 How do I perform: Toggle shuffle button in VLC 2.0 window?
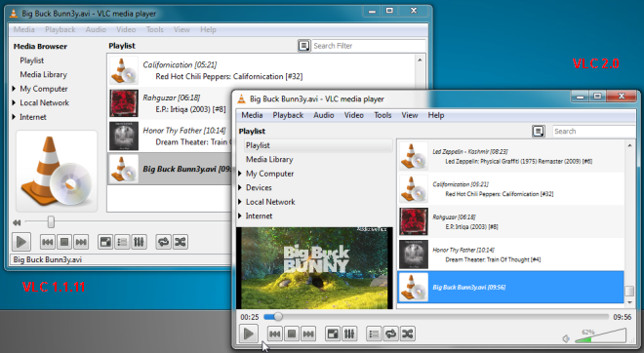point(408,334)
